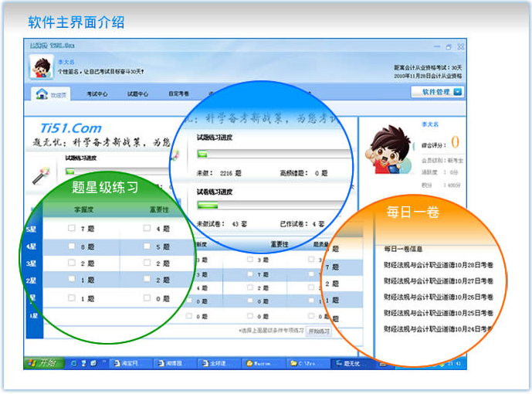Switch to the 试题中心 tab

tap(137, 93)
